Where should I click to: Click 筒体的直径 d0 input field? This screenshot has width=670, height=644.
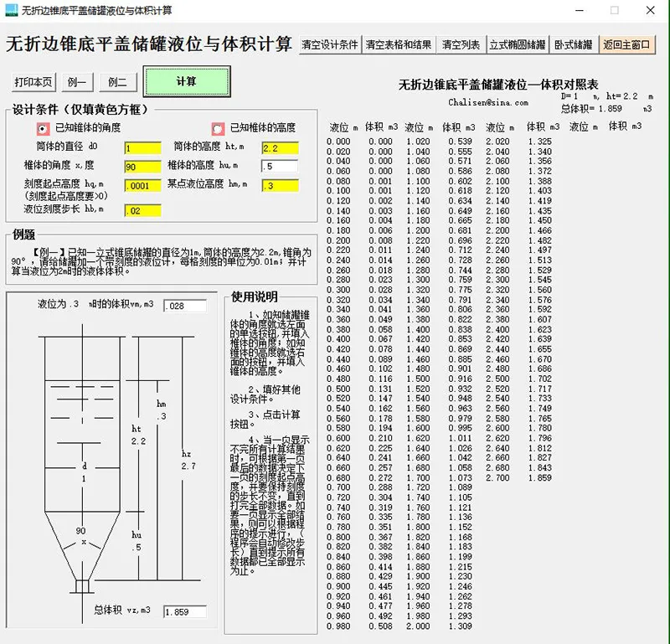[142, 148]
